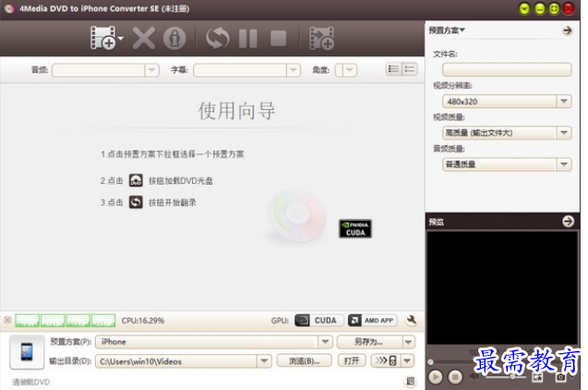Click the load DVD film-plus toolbar icon
The height and width of the screenshot is (390, 588).
pyautogui.click(x=103, y=38)
